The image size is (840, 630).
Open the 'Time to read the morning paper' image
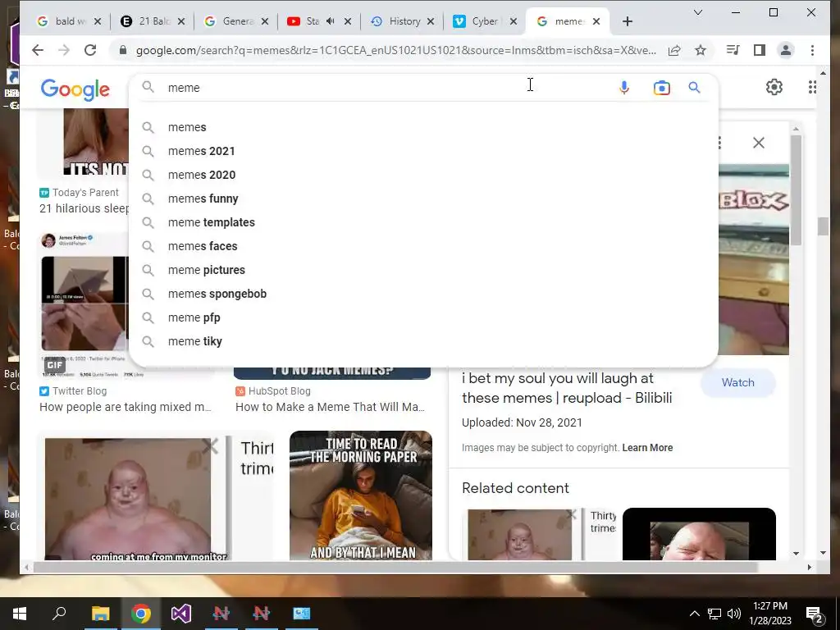(x=361, y=495)
